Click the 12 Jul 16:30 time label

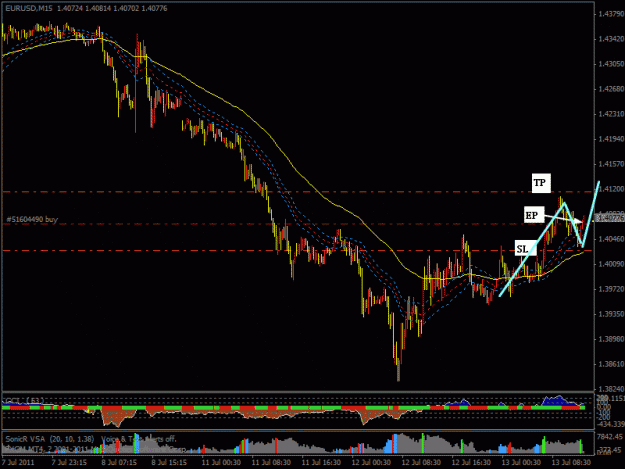pyautogui.click(x=471, y=463)
